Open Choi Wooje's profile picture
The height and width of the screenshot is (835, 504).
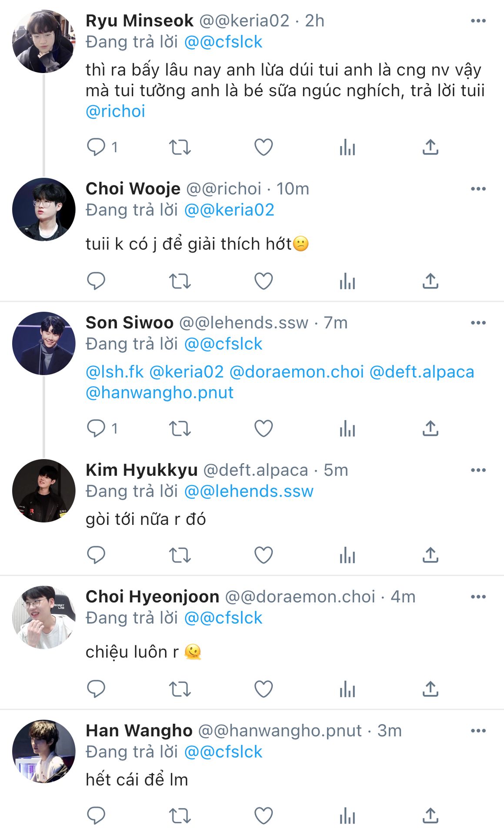[43, 210]
